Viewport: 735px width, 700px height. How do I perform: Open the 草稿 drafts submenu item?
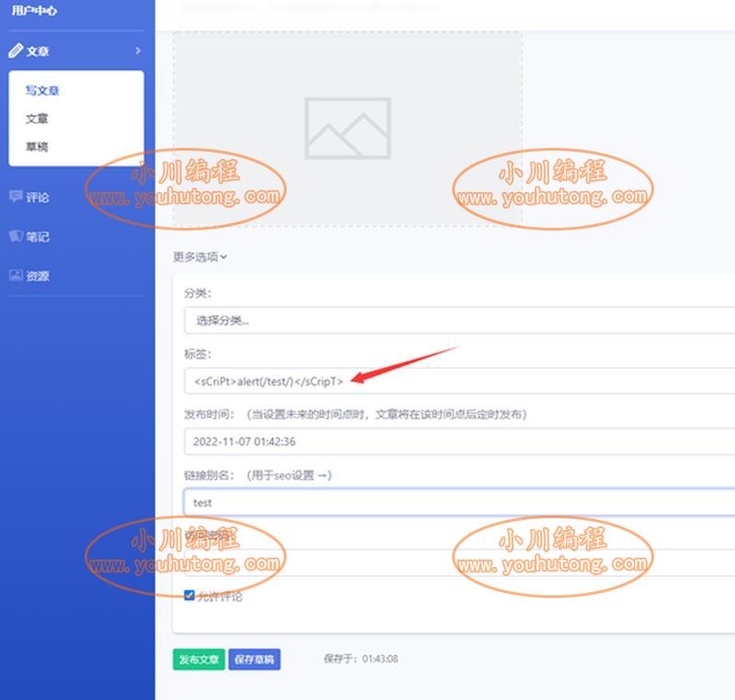tap(37, 147)
